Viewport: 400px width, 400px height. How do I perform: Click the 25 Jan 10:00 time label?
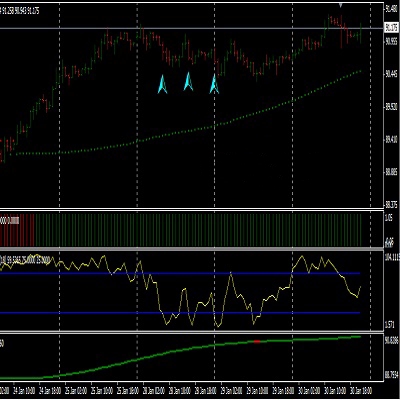click(101, 391)
